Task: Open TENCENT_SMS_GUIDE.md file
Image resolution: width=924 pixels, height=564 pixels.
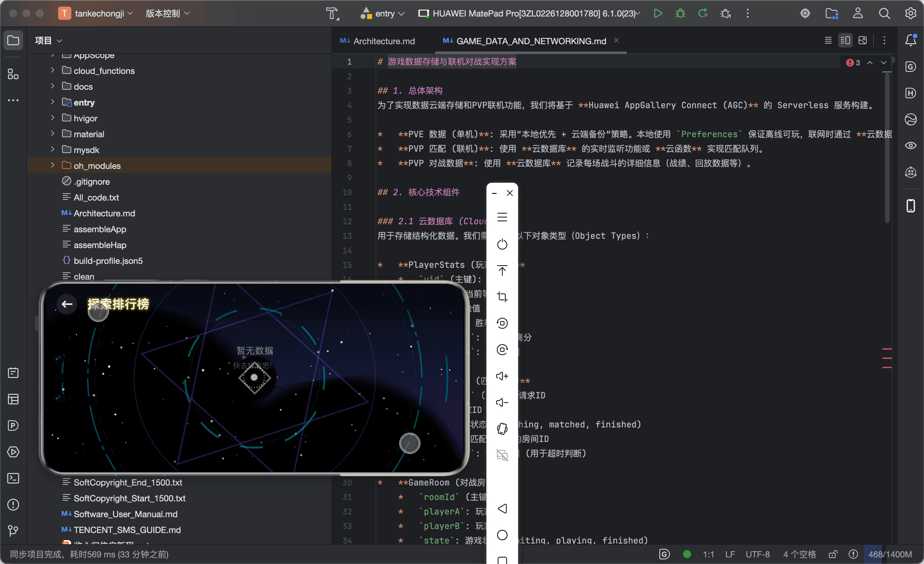Action: 121,530
